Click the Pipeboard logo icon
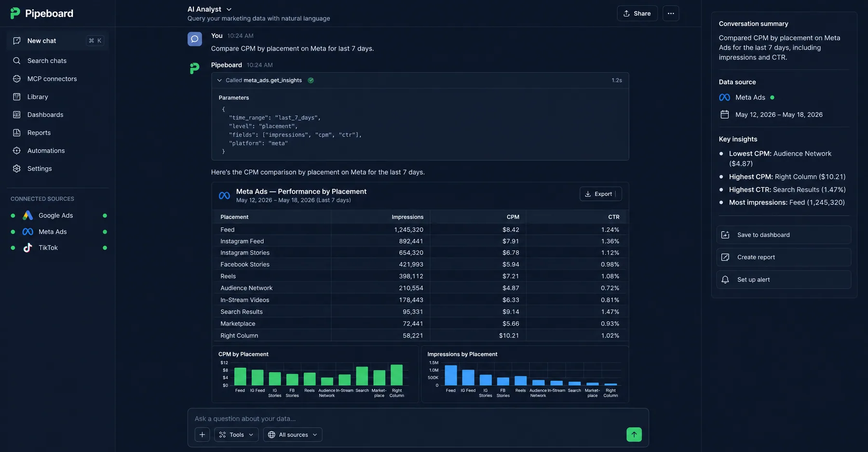Viewport: 868px width, 452px height. 15,13
